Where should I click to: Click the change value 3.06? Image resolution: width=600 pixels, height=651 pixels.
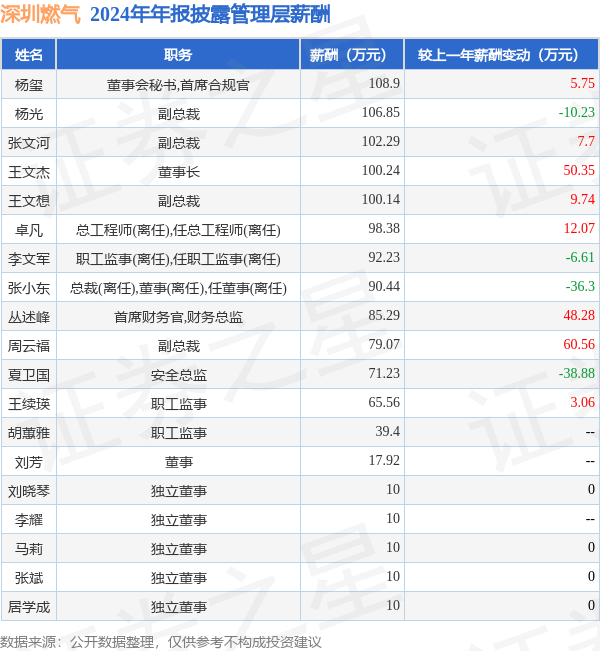pos(582,402)
